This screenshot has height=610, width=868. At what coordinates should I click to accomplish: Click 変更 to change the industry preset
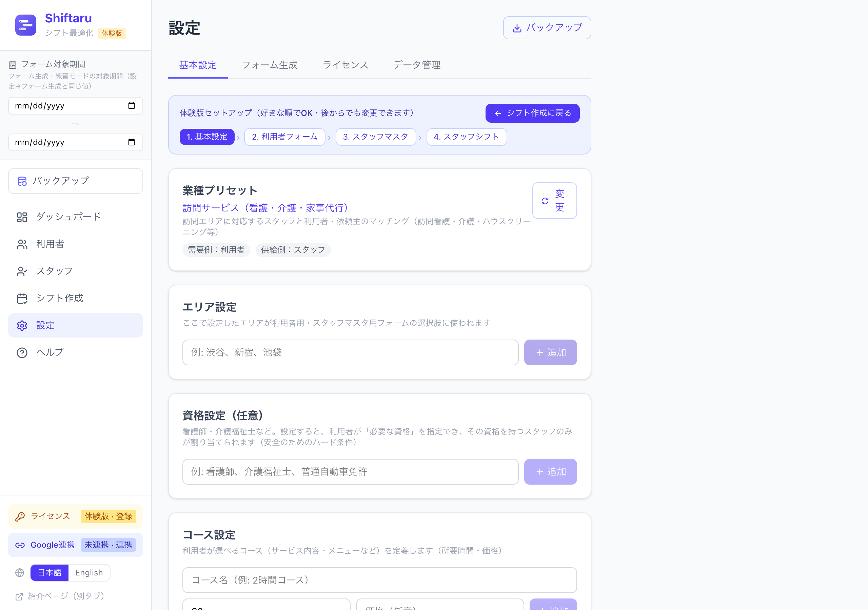click(554, 201)
